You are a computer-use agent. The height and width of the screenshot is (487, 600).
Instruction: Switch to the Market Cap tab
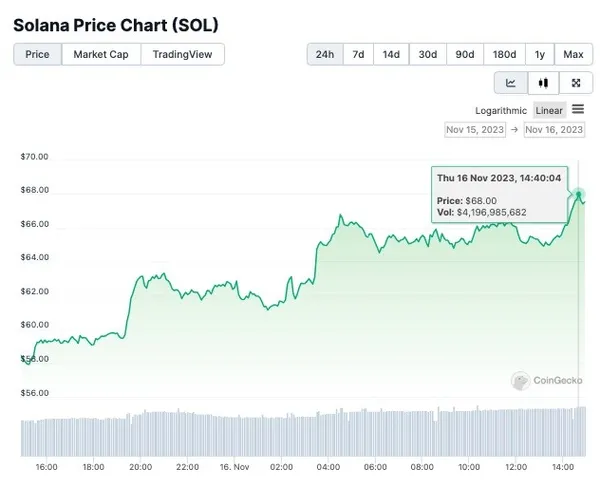(x=101, y=54)
